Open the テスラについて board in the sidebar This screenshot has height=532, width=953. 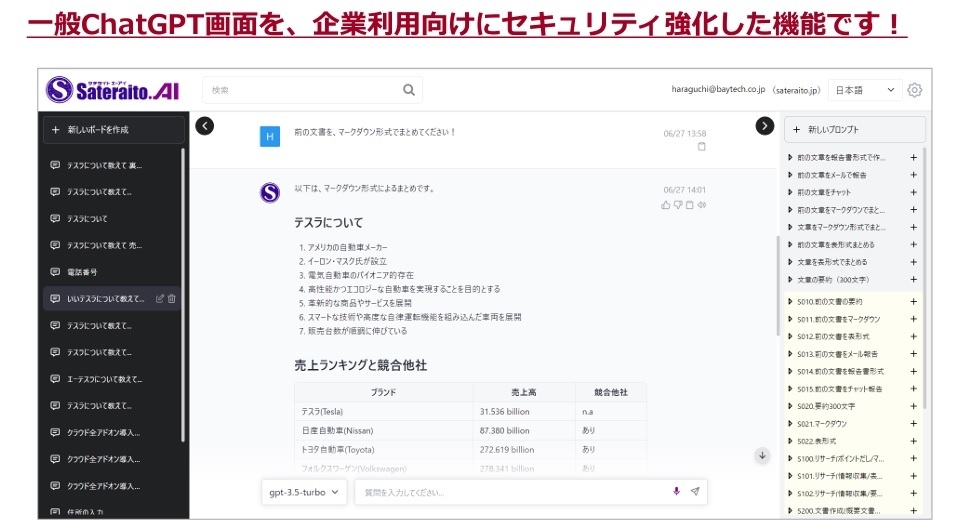[87, 218]
